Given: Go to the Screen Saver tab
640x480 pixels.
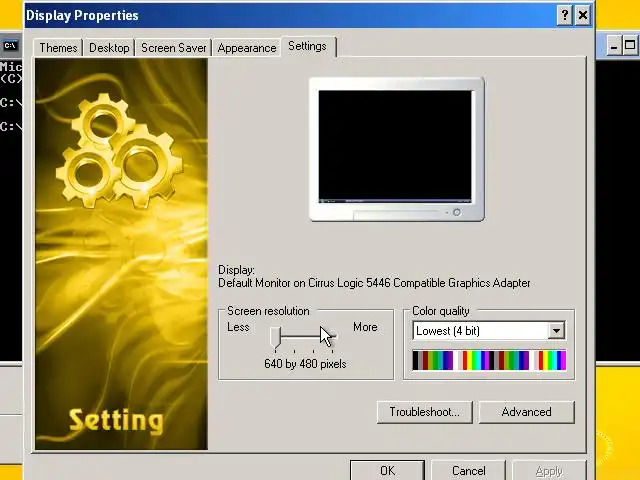Looking at the screenshot, I should [173, 48].
